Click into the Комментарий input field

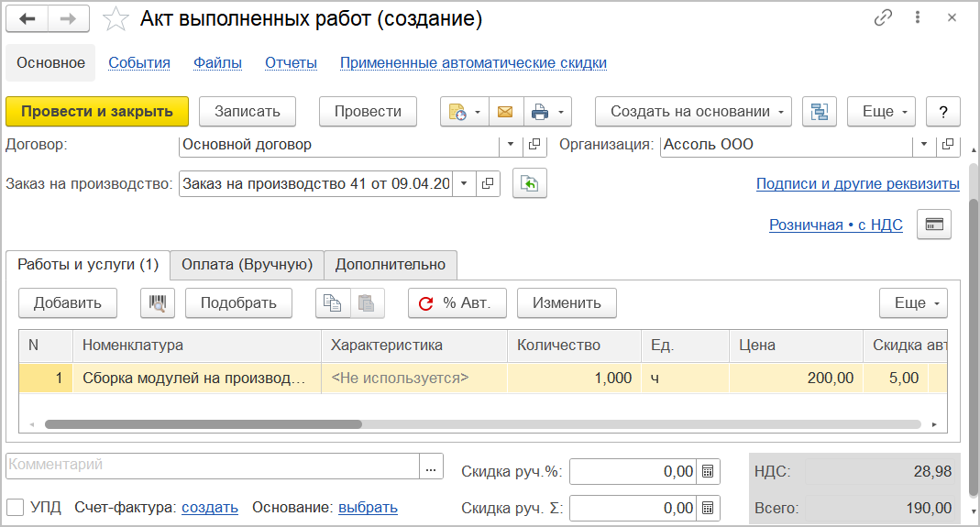[211, 466]
